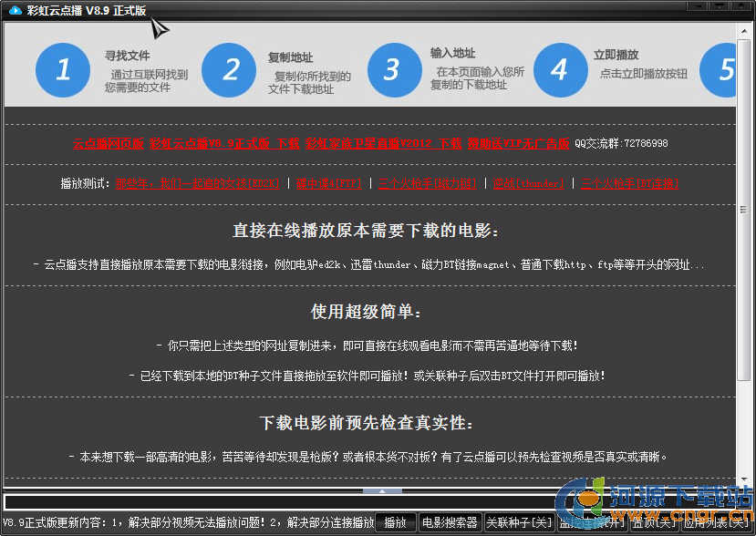756x536 pixels.
Task: Toggle 应用列表[关] app list option
Action: [716, 522]
